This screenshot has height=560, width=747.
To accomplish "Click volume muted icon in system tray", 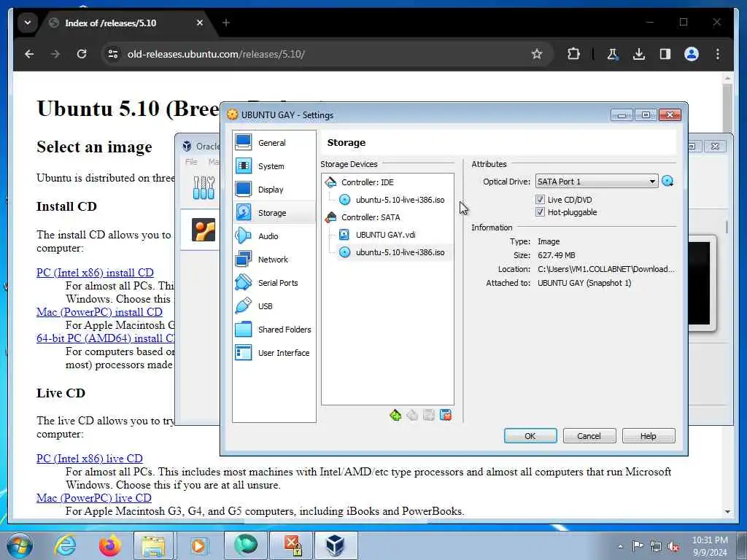I will [673, 546].
